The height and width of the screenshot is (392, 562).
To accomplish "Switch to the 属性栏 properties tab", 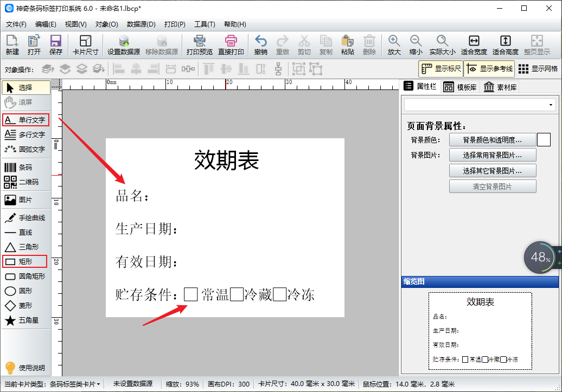I will 420,86.
